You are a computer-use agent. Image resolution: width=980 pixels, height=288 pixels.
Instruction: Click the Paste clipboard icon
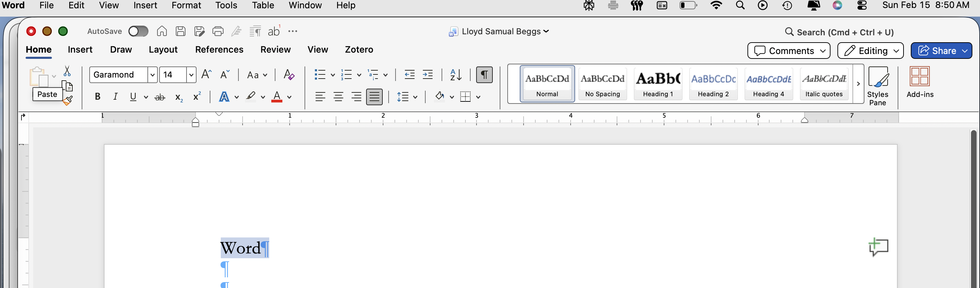click(x=39, y=77)
